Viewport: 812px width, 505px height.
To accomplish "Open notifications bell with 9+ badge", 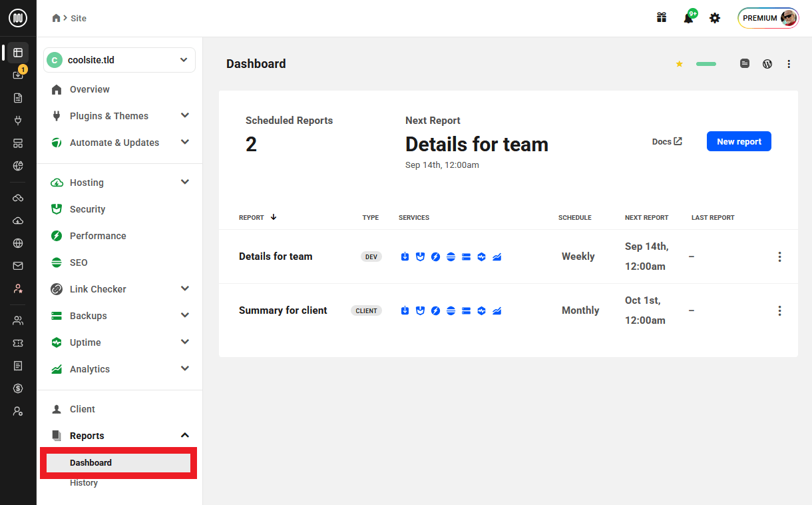I will 689,17.
